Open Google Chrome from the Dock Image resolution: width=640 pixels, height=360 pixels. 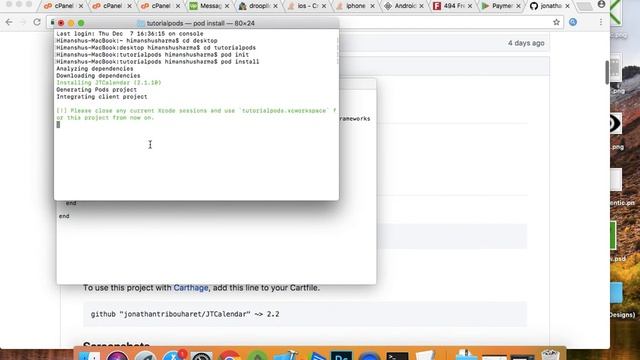tap(229, 355)
